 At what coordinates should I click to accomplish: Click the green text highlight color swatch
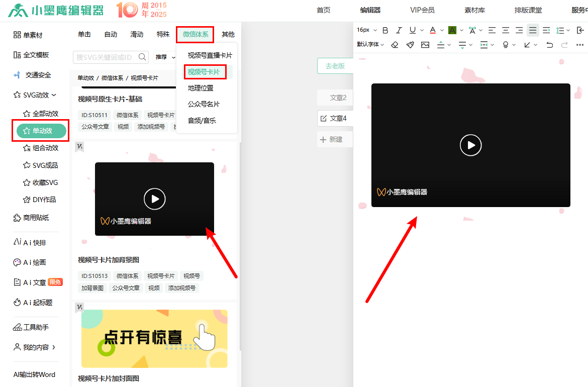tap(452, 30)
